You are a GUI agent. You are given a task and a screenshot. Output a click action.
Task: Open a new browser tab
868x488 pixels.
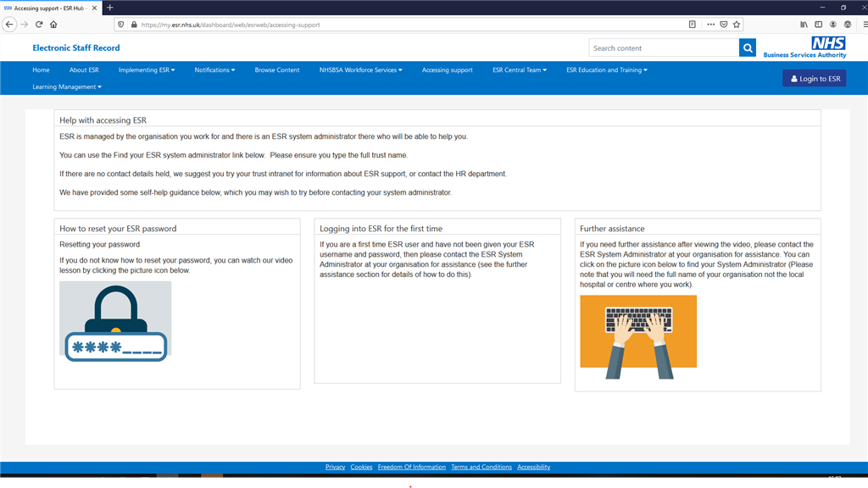pyautogui.click(x=109, y=8)
